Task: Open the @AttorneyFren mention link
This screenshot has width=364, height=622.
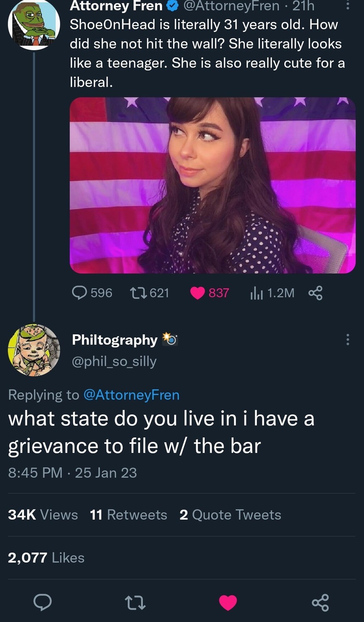Action: [131, 395]
